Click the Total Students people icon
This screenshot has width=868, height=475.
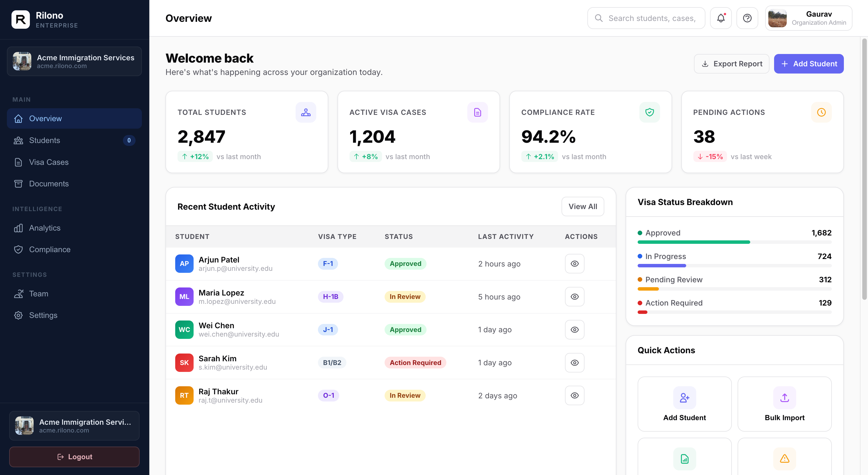click(x=306, y=112)
